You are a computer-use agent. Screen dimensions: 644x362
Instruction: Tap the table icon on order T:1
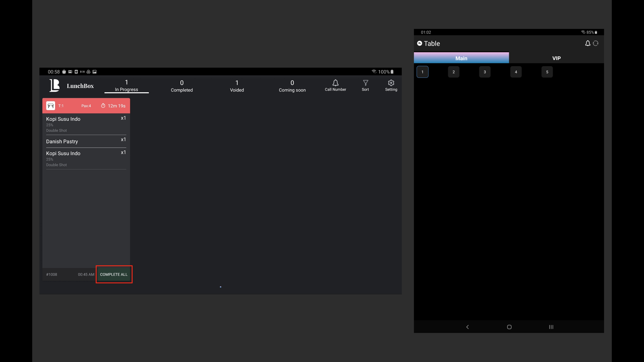[x=51, y=106]
